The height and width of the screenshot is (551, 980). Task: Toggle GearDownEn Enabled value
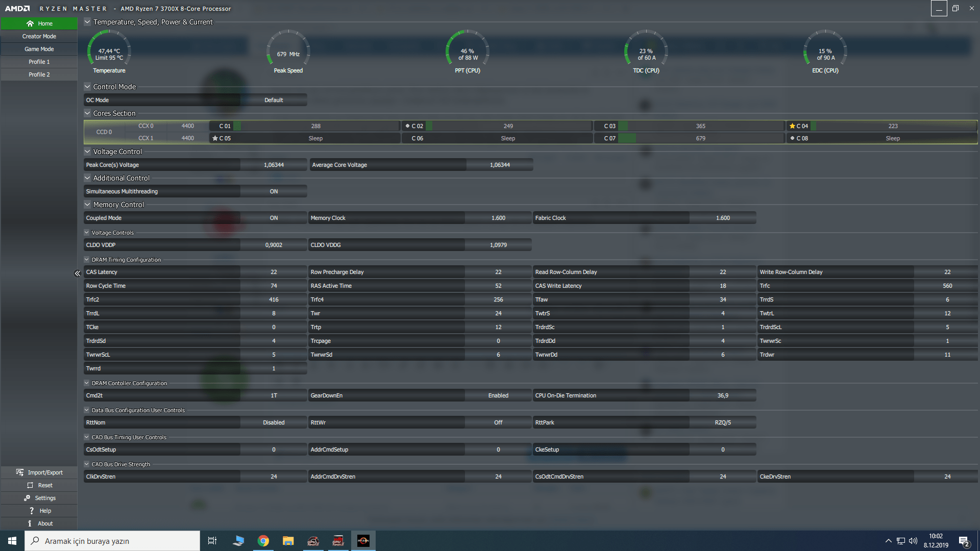[498, 395]
